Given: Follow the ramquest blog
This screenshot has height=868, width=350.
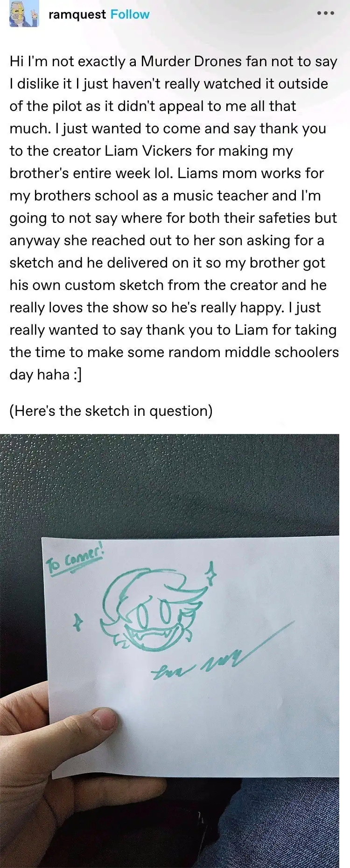Looking at the screenshot, I should tap(130, 14).
